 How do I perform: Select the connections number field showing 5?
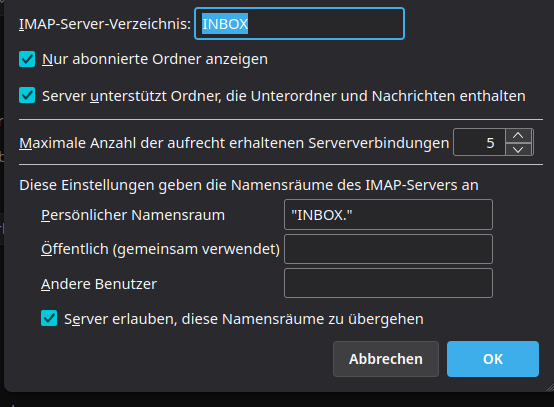click(x=479, y=142)
